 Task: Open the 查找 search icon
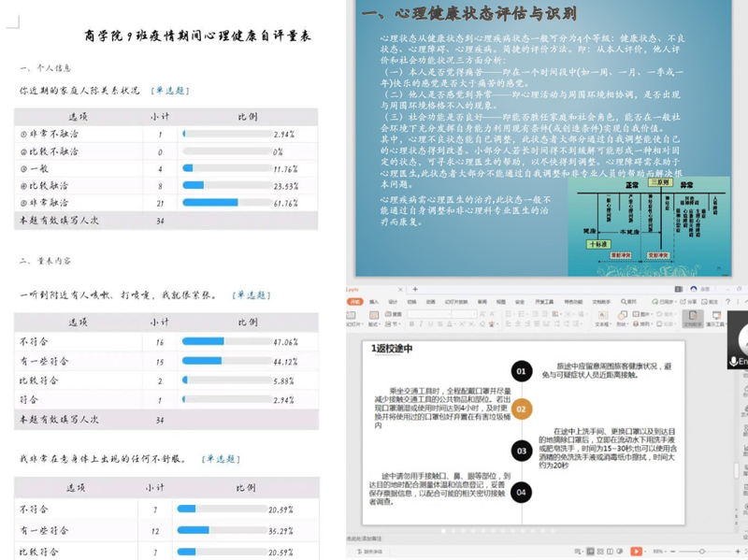click(x=628, y=302)
